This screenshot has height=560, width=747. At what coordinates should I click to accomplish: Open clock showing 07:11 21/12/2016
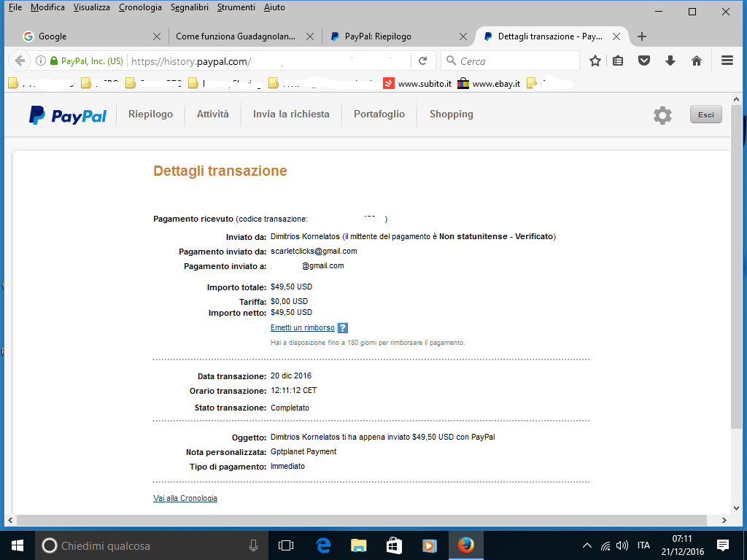click(x=682, y=545)
